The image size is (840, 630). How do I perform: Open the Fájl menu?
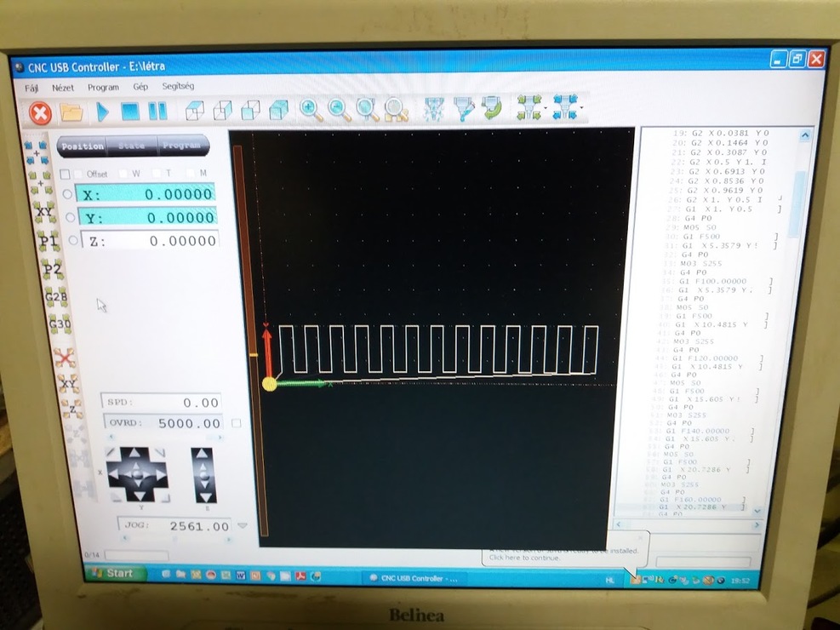pyautogui.click(x=32, y=87)
